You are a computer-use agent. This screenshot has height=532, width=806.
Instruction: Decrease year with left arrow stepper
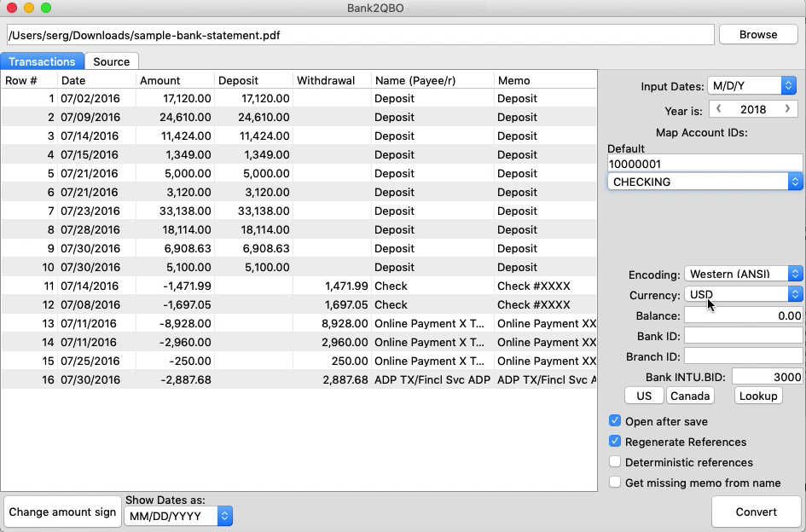point(719,109)
